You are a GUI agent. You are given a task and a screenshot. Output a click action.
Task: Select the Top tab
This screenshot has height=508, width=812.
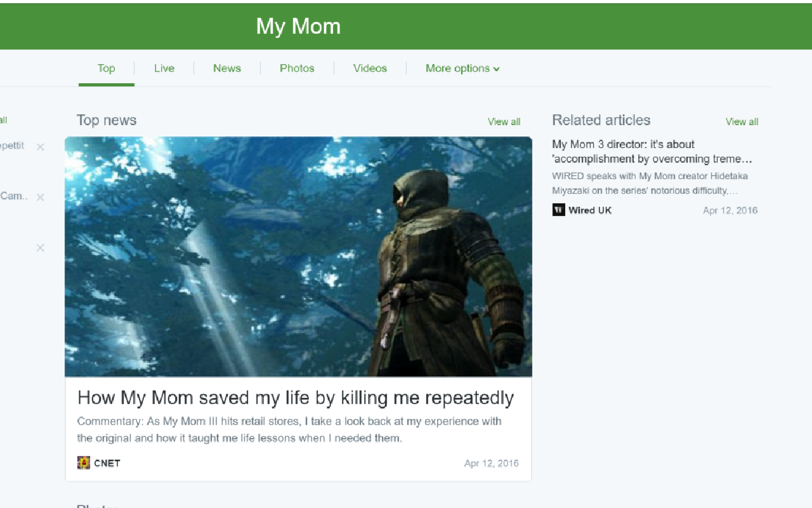click(x=106, y=68)
